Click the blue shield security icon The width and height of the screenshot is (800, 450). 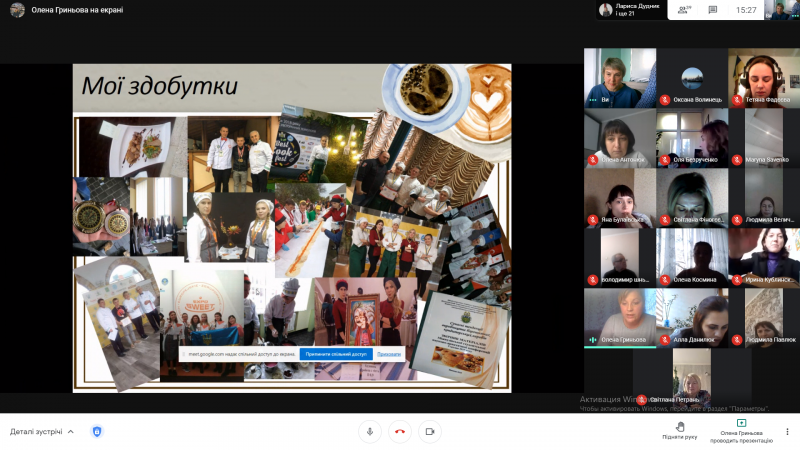coord(97,432)
